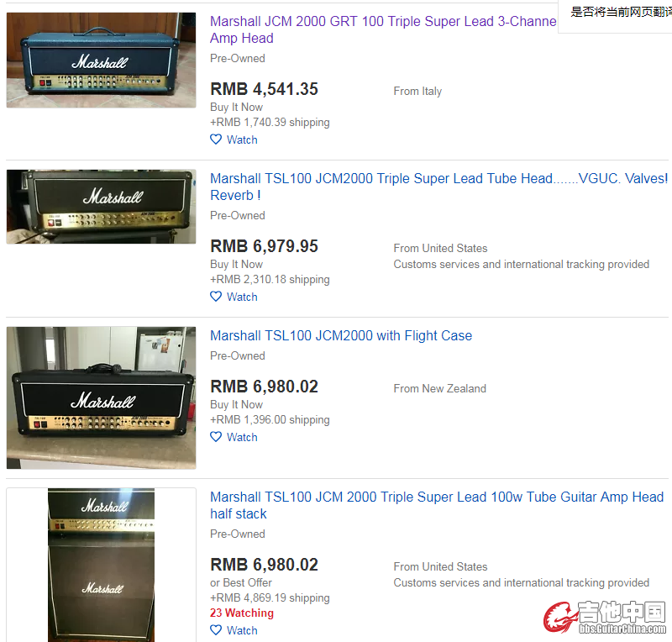Open the TSL100 half stack listing title
The width and height of the screenshot is (672, 642).
point(437,505)
